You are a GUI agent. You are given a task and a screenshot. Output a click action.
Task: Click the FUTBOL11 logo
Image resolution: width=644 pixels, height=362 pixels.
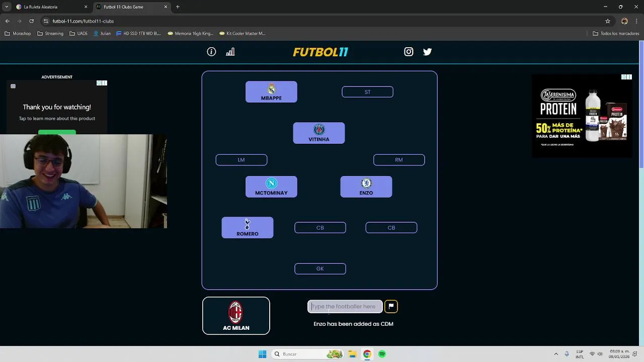coord(320,52)
